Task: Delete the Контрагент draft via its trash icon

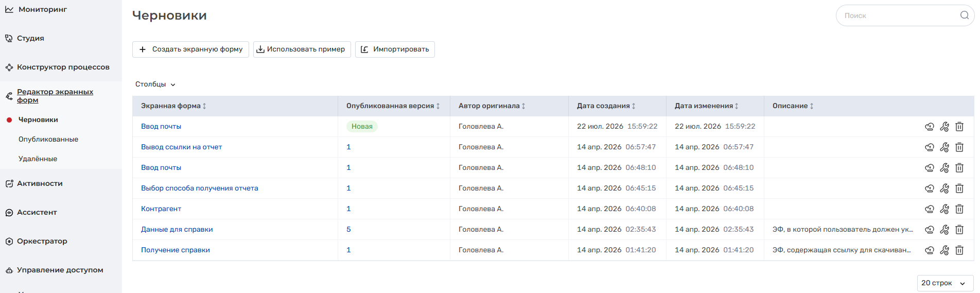Action: click(959, 209)
